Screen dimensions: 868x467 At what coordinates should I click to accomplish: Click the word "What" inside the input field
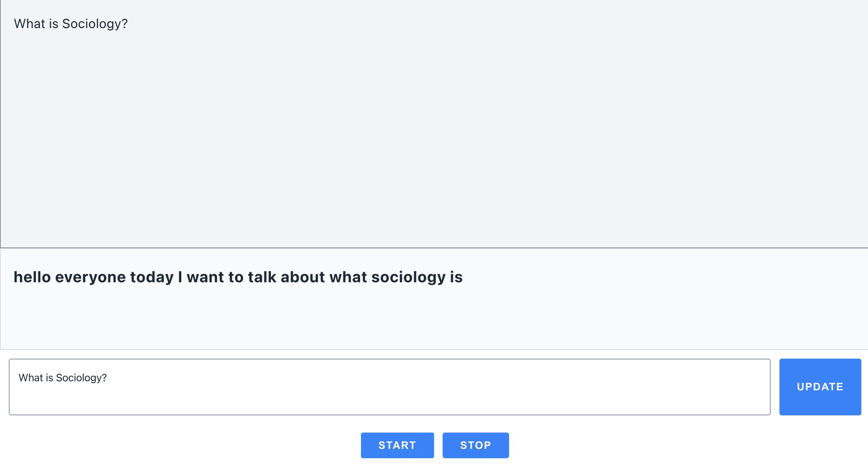[x=31, y=378]
